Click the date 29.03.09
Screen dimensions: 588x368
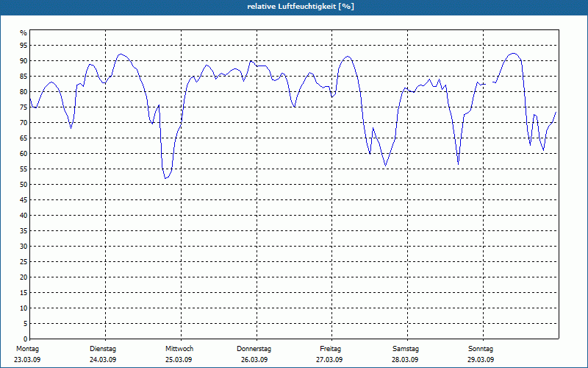(x=481, y=360)
